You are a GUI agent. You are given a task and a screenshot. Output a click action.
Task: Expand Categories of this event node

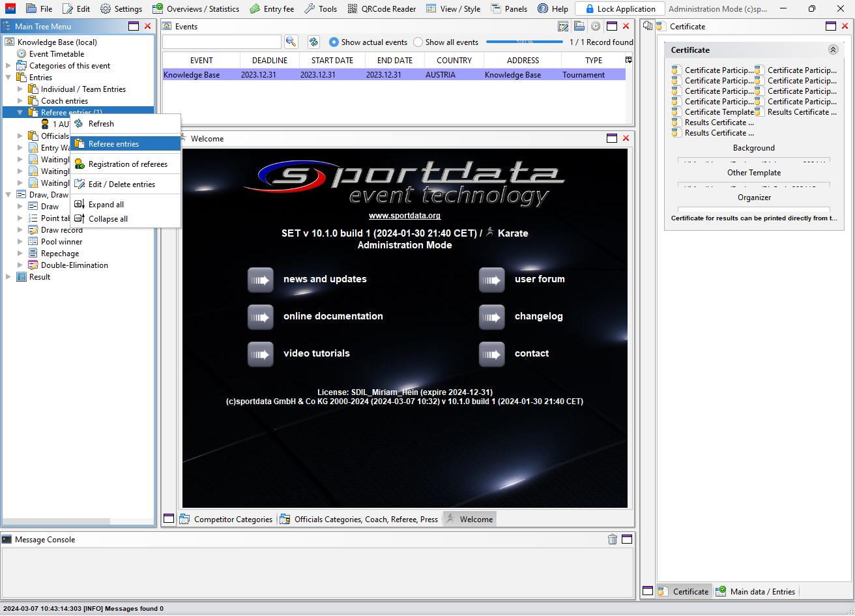8,66
